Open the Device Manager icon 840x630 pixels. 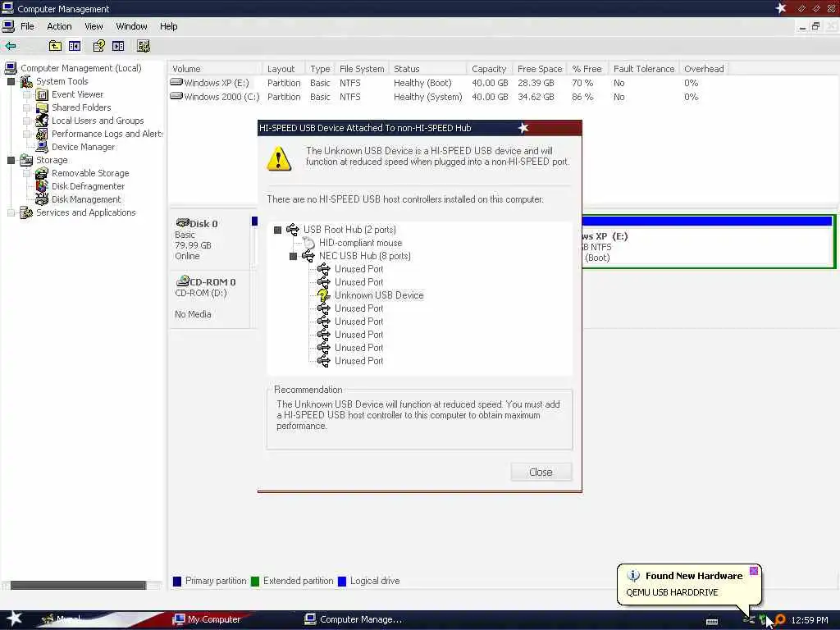pyautogui.click(x=42, y=147)
